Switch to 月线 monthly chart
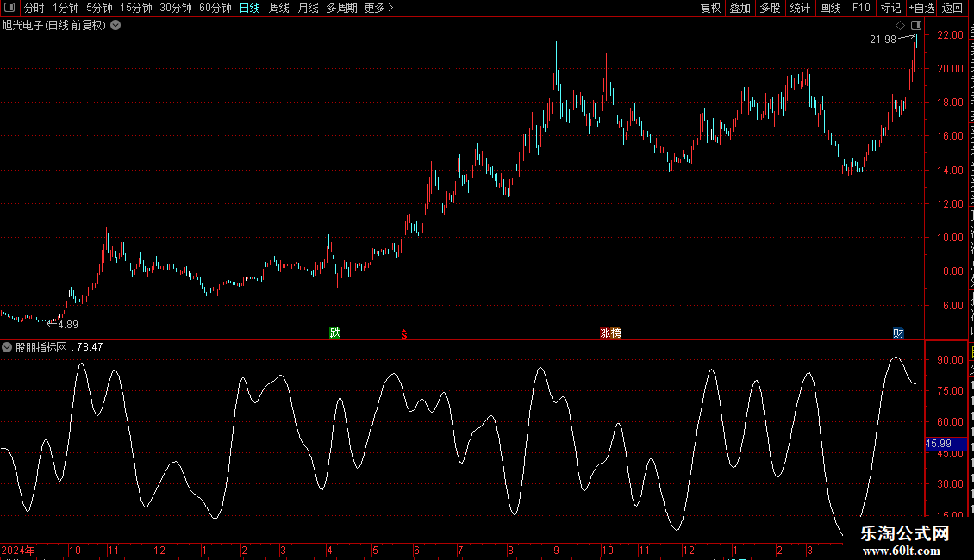 click(308, 8)
